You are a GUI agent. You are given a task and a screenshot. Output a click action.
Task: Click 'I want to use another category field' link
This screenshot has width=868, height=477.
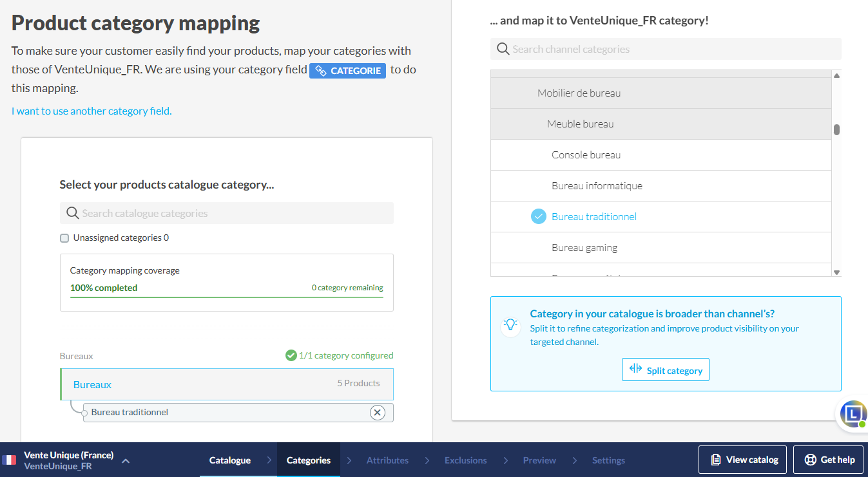(x=92, y=111)
